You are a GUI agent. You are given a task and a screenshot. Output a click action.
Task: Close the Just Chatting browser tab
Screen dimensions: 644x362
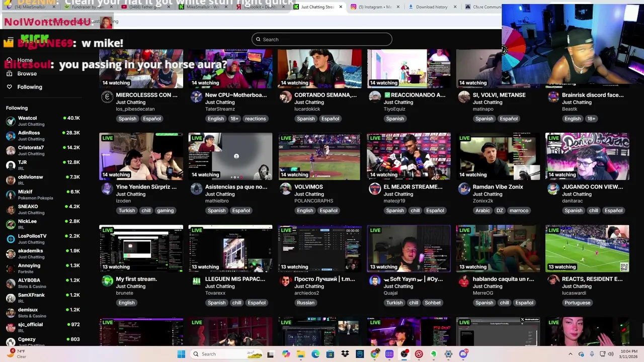click(x=341, y=7)
